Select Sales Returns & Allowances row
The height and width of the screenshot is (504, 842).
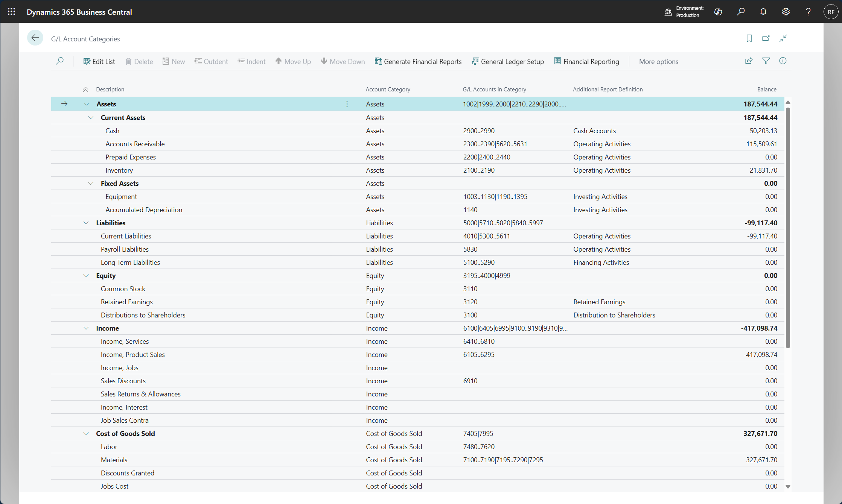(417, 394)
